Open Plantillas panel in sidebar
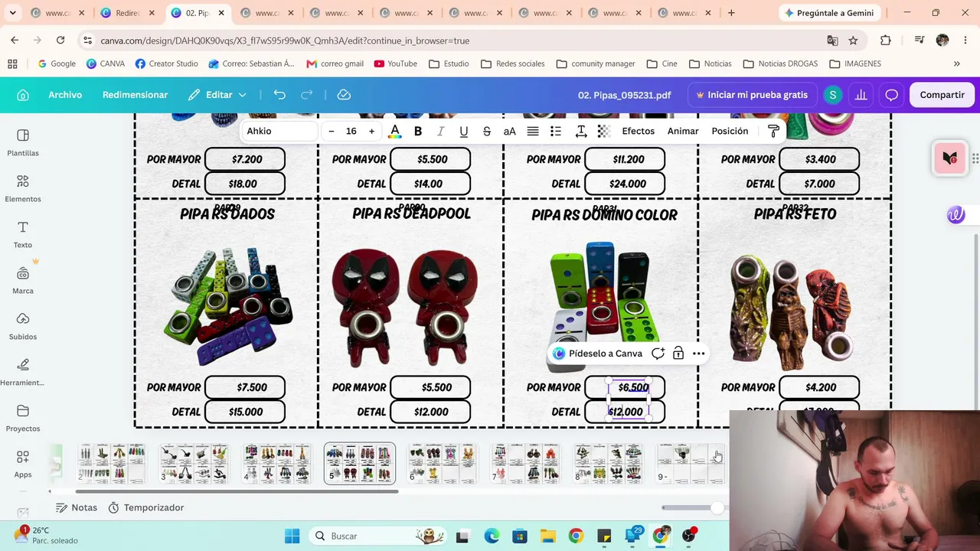980x551 pixels. pos(23,142)
